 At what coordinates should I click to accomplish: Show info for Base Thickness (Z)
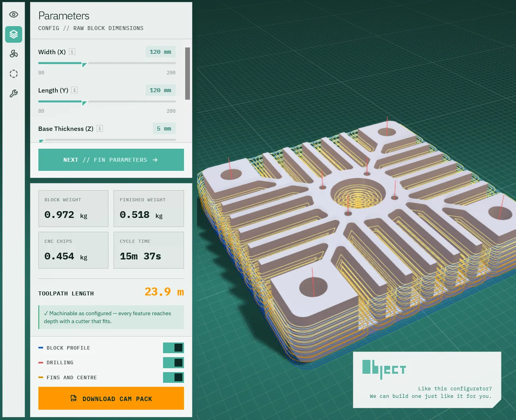tap(100, 129)
